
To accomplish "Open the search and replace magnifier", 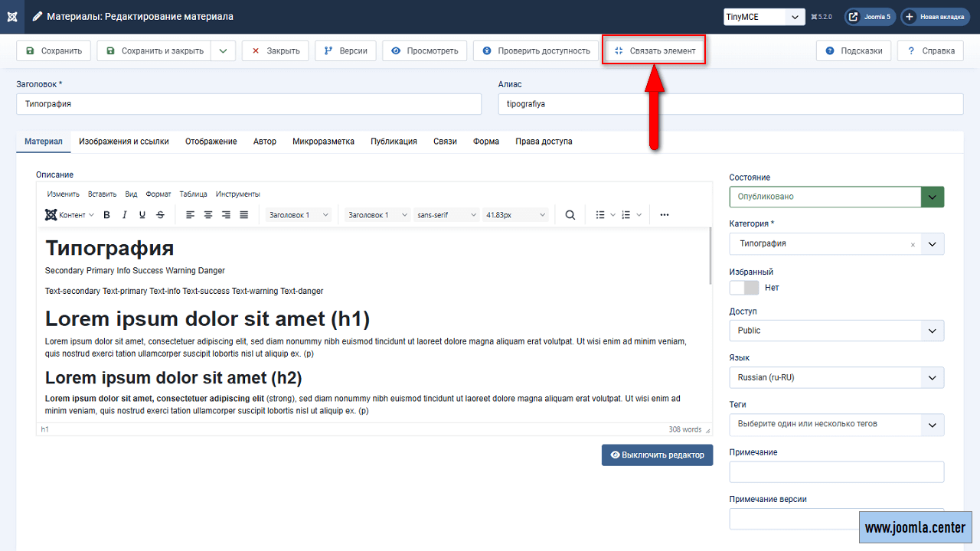I will pyautogui.click(x=570, y=215).
